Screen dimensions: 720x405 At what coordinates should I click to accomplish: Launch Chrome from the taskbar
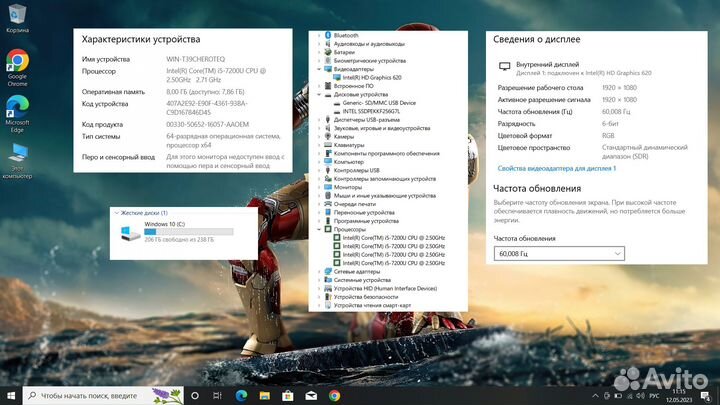click(334, 395)
